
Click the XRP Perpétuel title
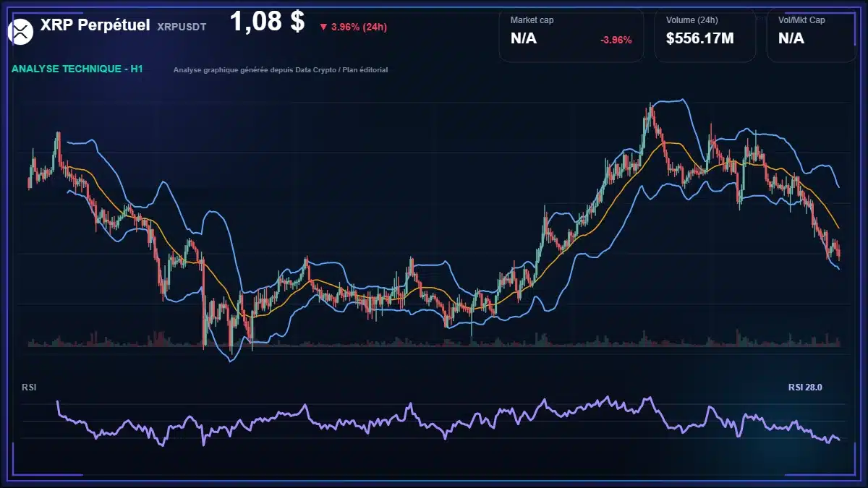pyautogui.click(x=95, y=25)
